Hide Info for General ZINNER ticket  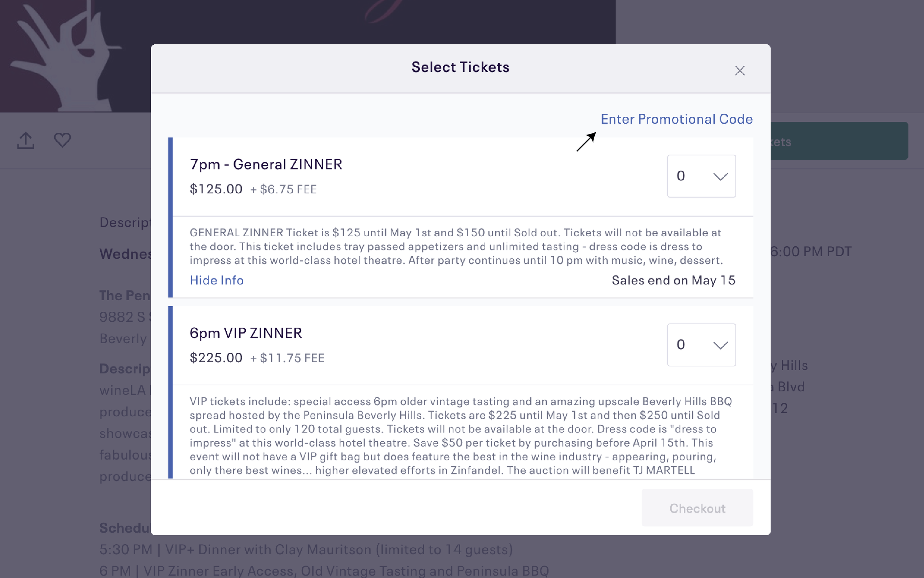pos(217,280)
